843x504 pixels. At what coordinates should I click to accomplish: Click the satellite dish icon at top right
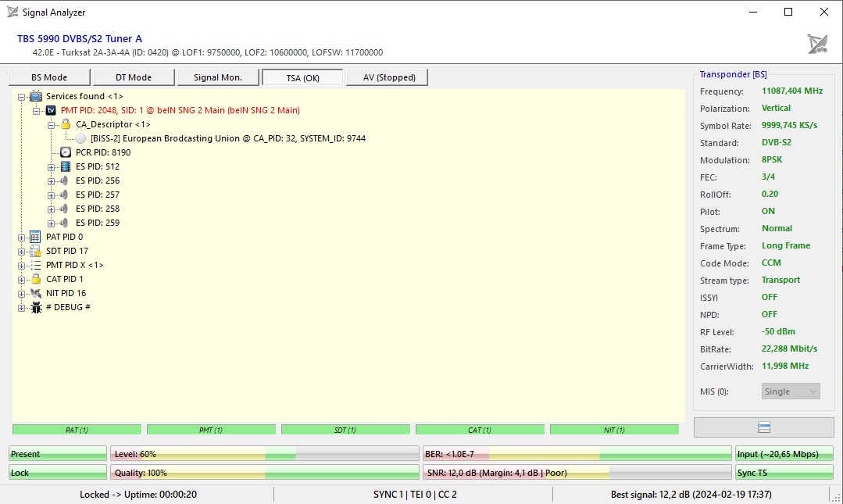[x=818, y=44]
